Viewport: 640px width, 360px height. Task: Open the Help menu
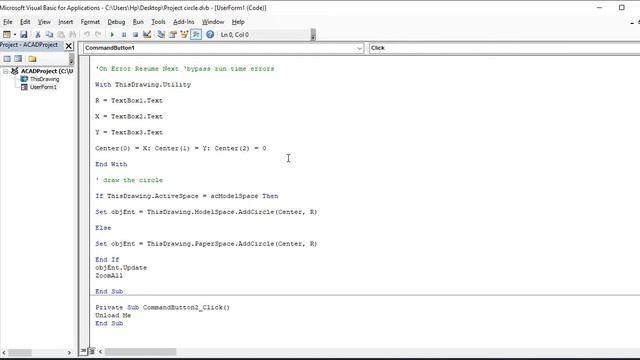click(x=238, y=22)
